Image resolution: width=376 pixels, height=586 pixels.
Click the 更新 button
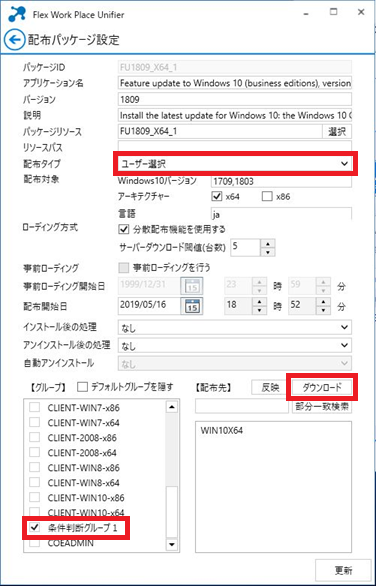click(343, 570)
